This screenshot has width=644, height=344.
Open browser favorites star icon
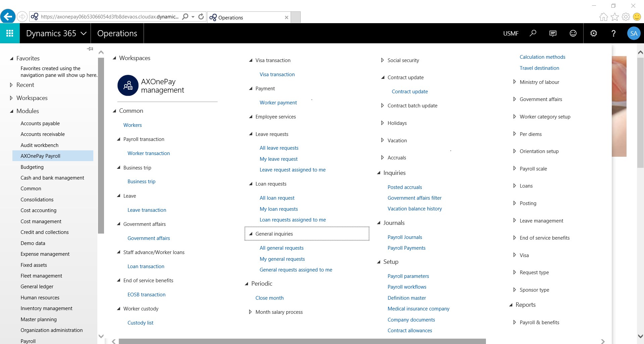(x=615, y=17)
